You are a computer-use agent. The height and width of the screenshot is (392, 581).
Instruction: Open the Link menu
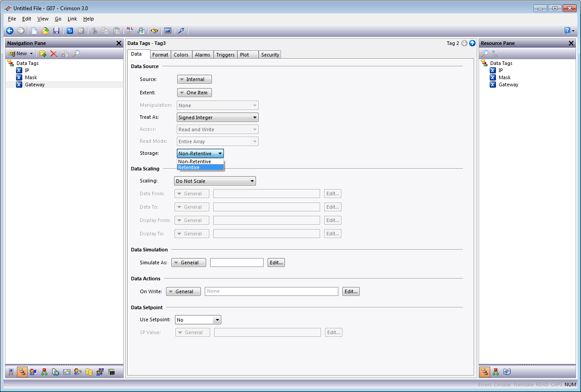[72, 19]
